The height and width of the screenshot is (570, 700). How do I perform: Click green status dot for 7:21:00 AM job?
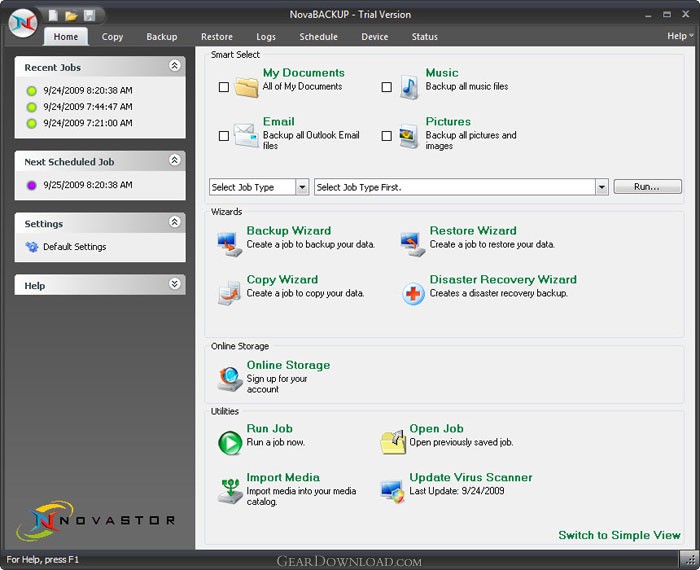pos(31,123)
